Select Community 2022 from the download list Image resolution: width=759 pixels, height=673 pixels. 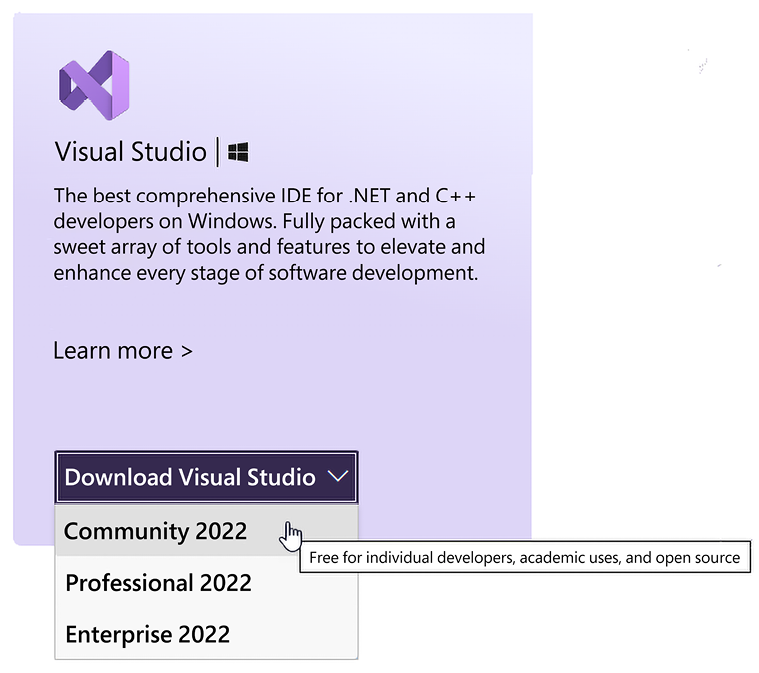[x=207, y=531]
